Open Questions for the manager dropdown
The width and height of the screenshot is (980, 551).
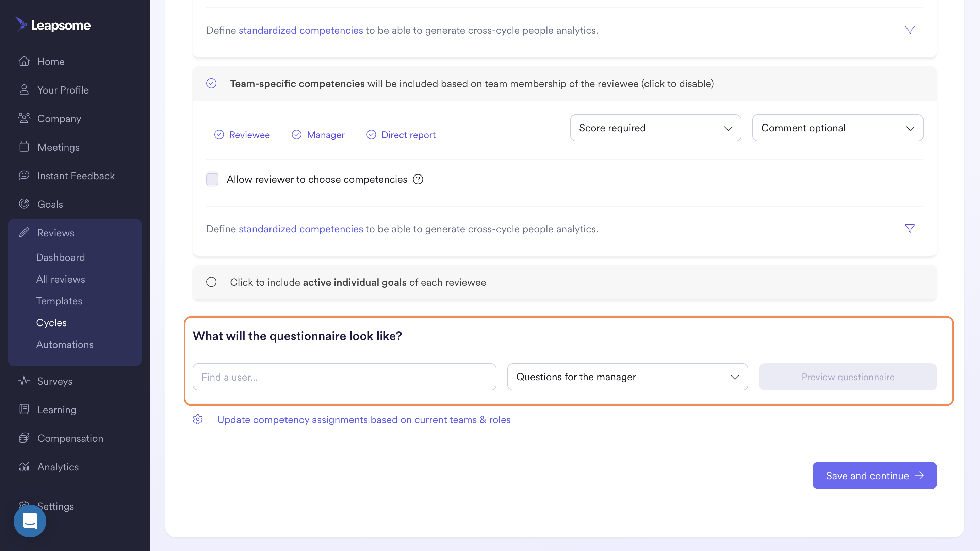(x=627, y=377)
